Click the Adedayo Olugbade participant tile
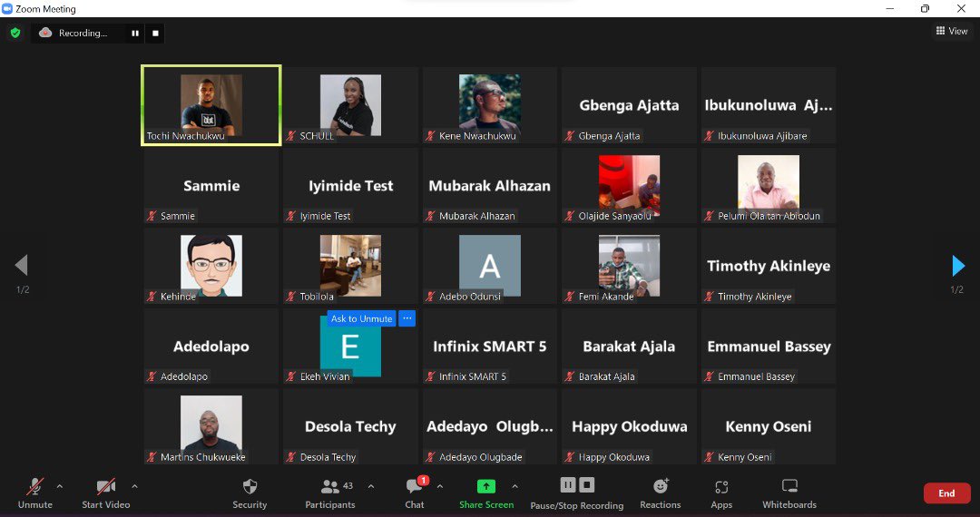The width and height of the screenshot is (980, 517). coord(490,426)
